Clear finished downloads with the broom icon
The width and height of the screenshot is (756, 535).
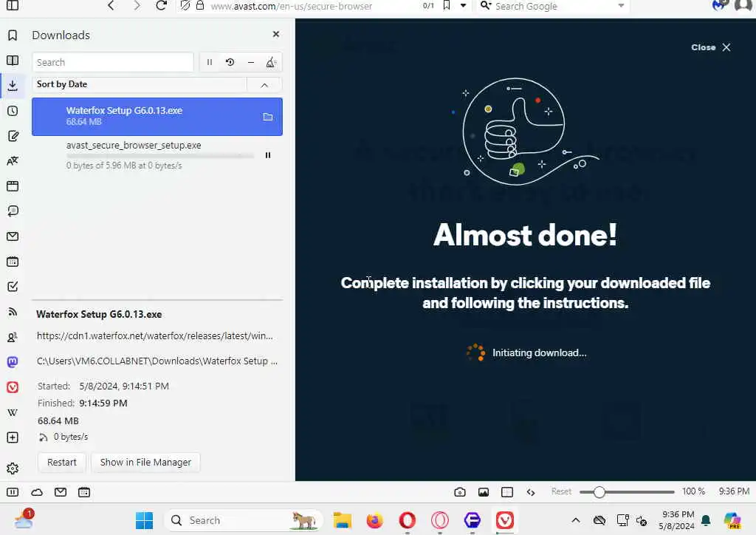pos(271,62)
